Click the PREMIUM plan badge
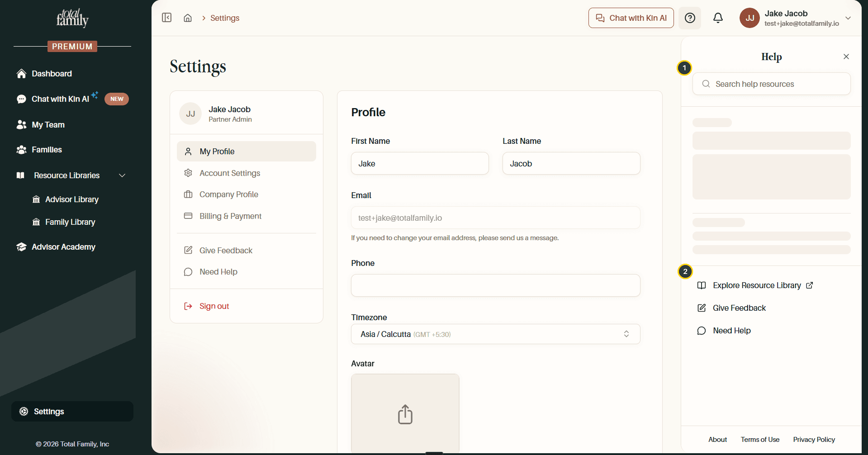 pos(72,47)
